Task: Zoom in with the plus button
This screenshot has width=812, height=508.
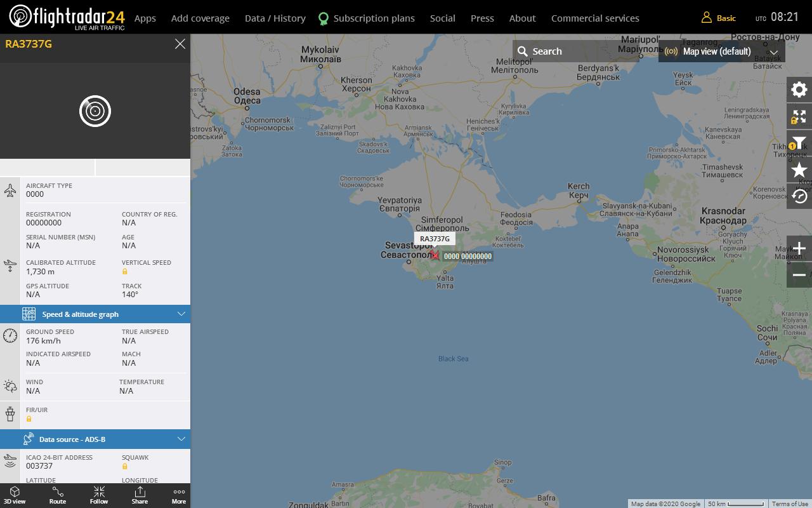Action: click(x=799, y=248)
